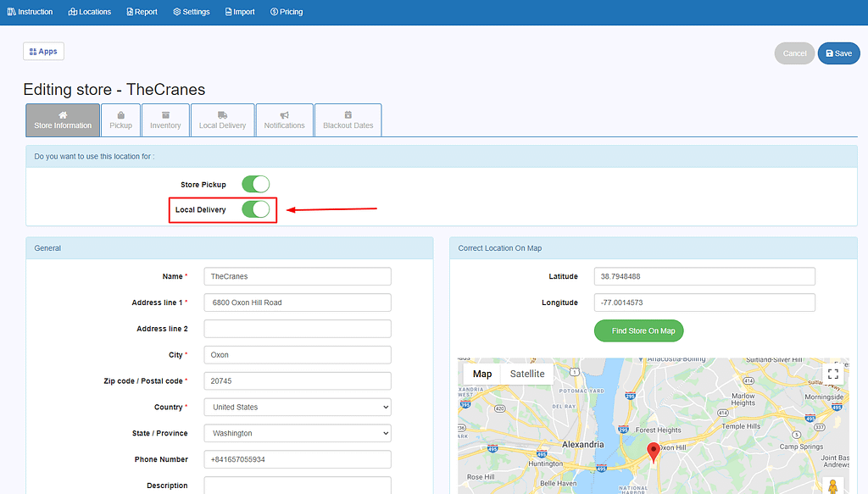Click the Forest Heights map label
This screenshot has width=868, height=494.
pos(658,430)
